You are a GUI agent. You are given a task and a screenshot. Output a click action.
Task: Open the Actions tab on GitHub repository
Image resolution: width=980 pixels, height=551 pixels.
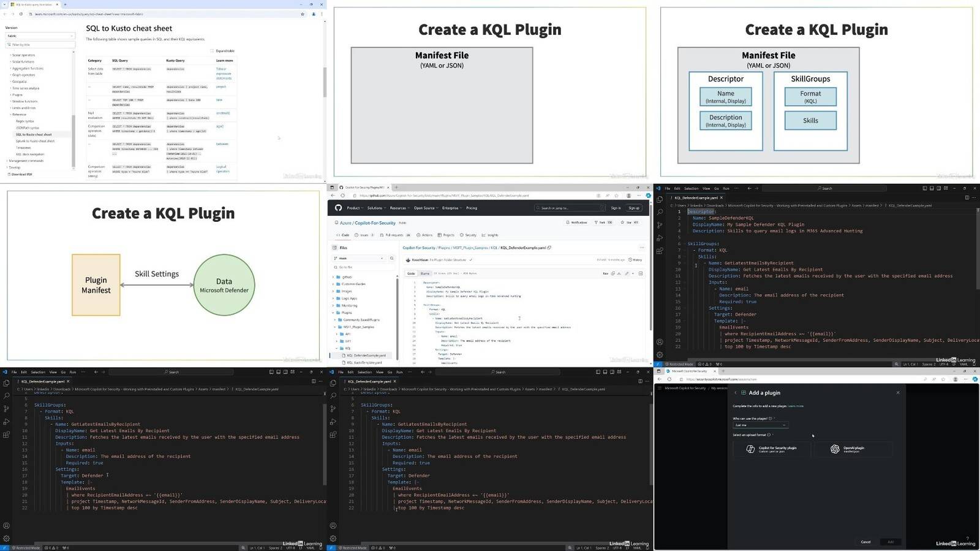424,235
